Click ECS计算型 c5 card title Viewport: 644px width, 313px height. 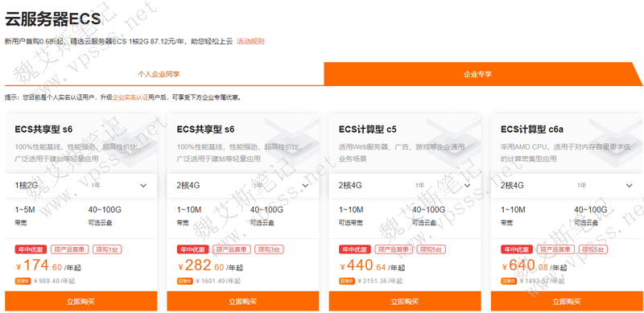pos(368,130)
